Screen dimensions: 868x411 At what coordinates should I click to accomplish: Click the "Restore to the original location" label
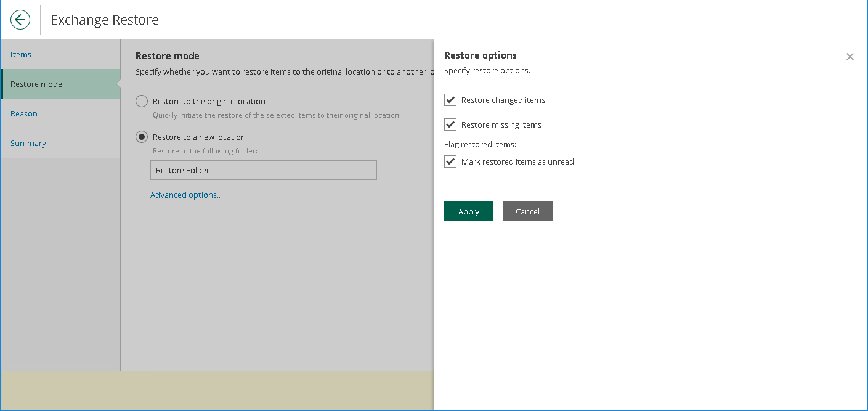point(209,101)
